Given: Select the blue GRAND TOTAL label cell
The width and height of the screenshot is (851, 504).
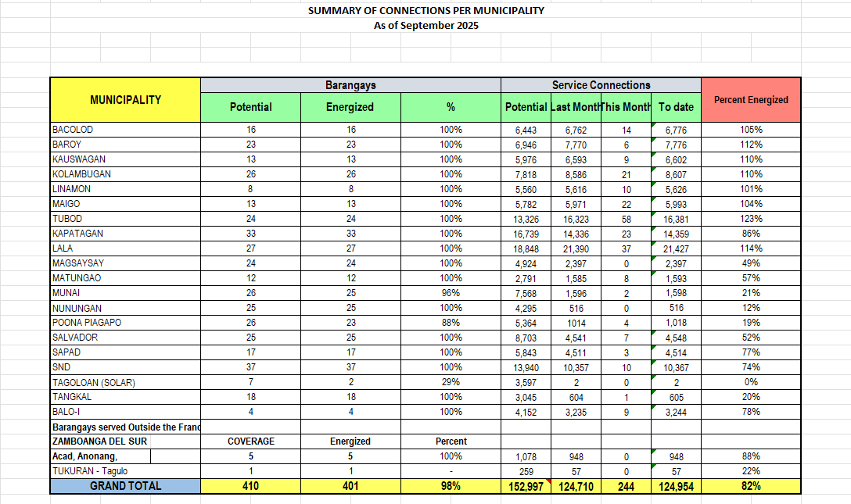Looking at the screenshot, I should (125, 486).
